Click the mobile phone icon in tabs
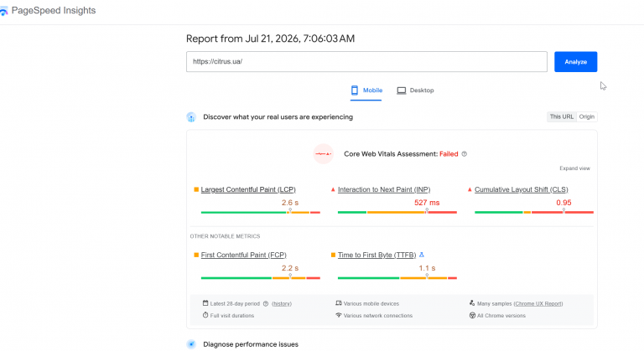This screenshot has height=351, width=644. [x=355, y=90]
